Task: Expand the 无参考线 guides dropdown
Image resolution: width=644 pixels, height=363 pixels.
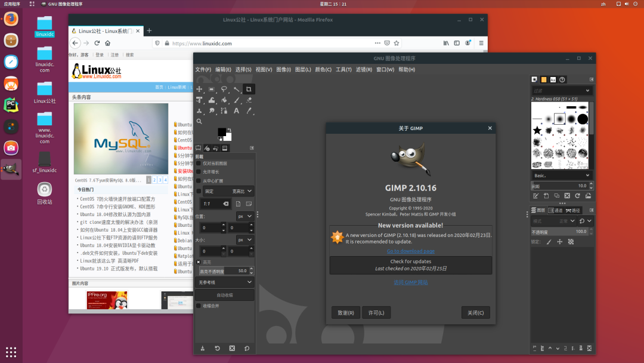Action: point(225,282)
